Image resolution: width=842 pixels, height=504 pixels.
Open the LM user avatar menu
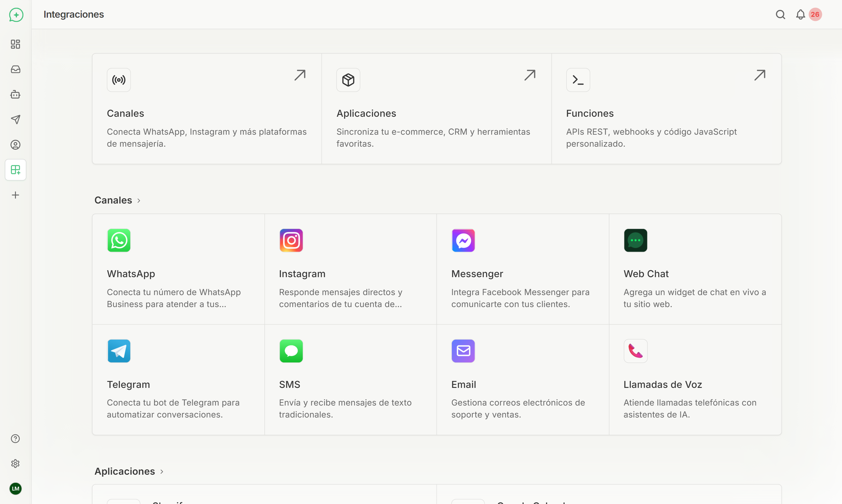click(x=16, y=489)
